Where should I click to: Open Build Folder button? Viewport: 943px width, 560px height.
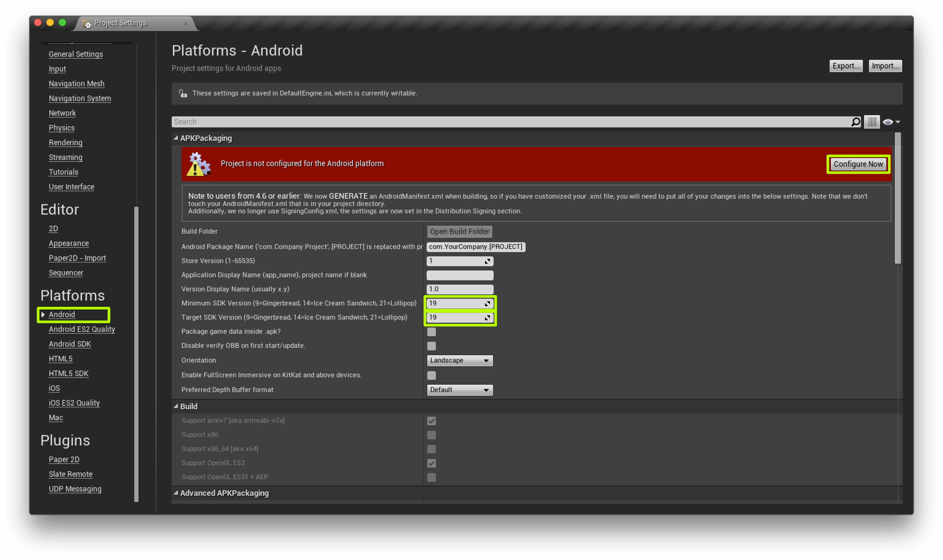click(459, 231)
